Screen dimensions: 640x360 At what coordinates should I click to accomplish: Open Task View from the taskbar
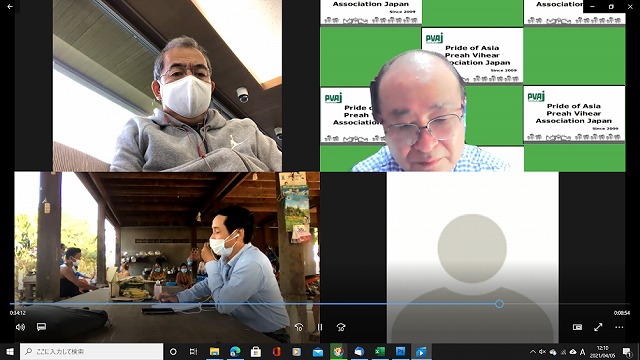click(193, 351)
